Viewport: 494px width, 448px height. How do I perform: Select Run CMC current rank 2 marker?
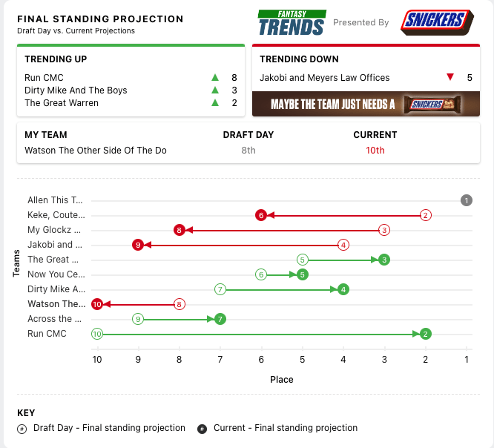click(x=425, y=334)
